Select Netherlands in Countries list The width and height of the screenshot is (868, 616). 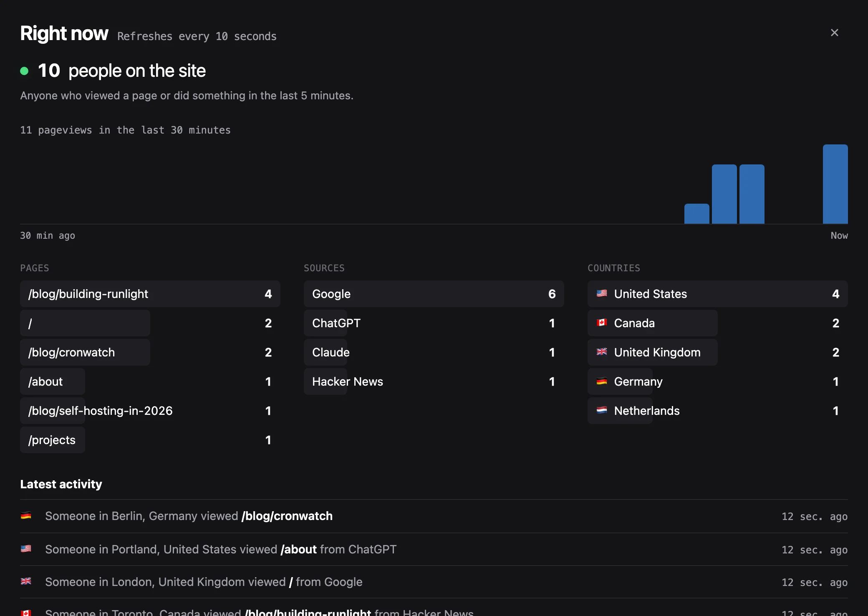tap(718, 411)
